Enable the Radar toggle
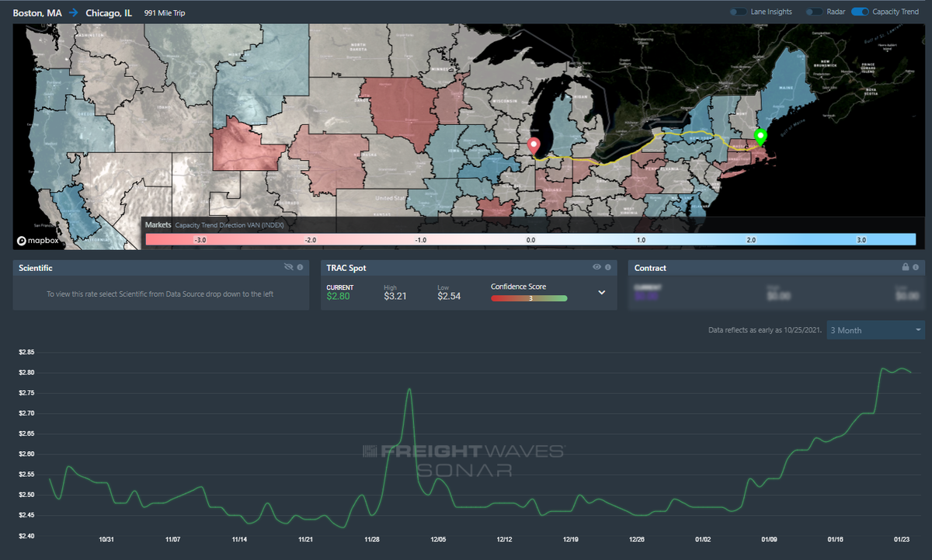 pyautogui.click(x=813, y=12)
